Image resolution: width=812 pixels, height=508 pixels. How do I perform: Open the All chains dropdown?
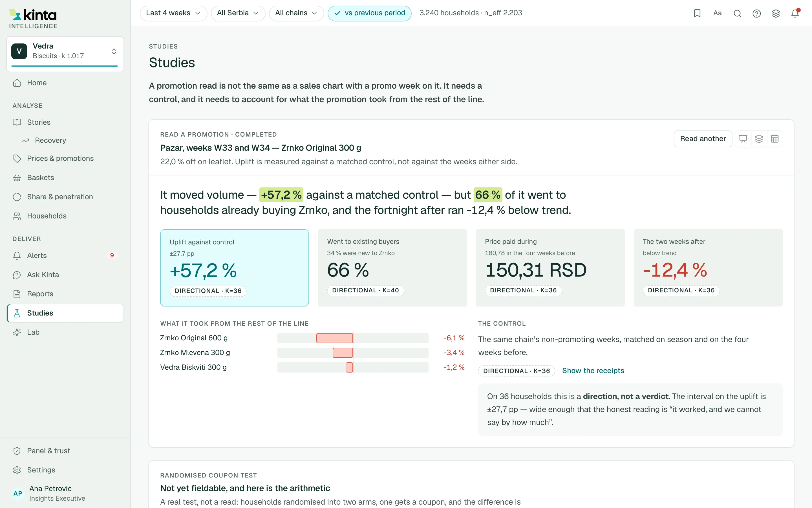(296, 13)
